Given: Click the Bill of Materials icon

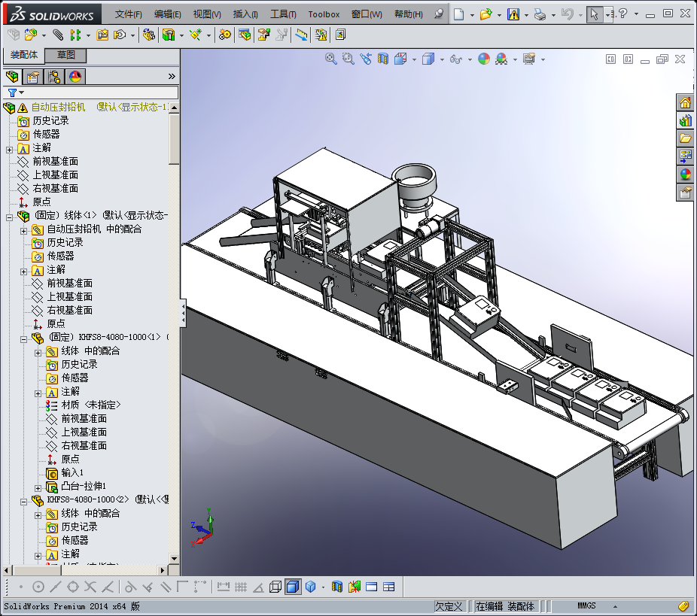Looking at the screenshot, I should click(245, 35).
